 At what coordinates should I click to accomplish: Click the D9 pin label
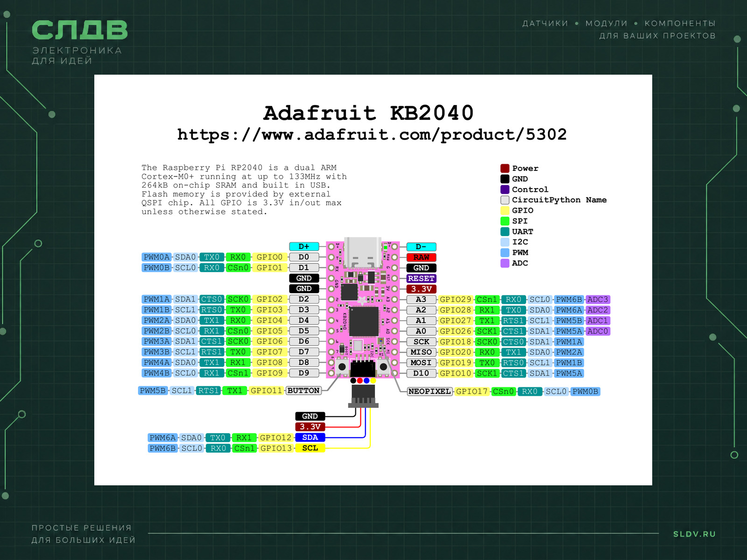point(304,373)
